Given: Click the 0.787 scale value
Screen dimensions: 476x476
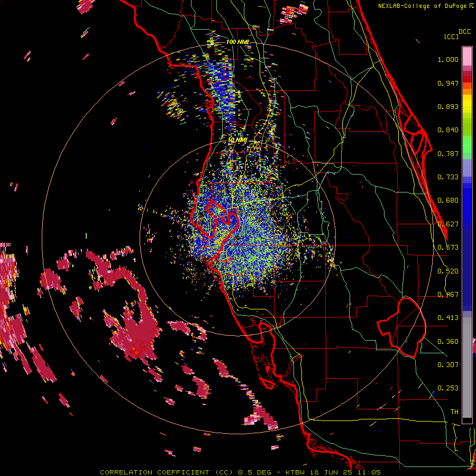Looking at the screenshot, I should pyautogui.click(x=448, y=153).
